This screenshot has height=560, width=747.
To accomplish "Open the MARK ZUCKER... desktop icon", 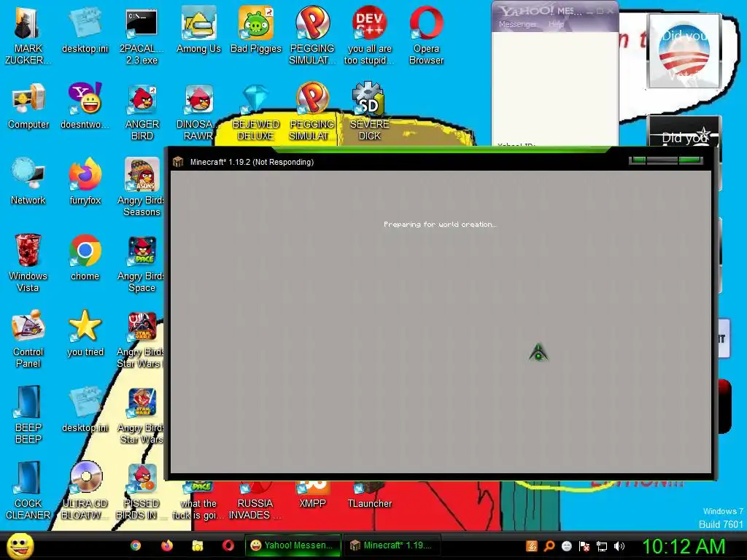I will point(28,36).
